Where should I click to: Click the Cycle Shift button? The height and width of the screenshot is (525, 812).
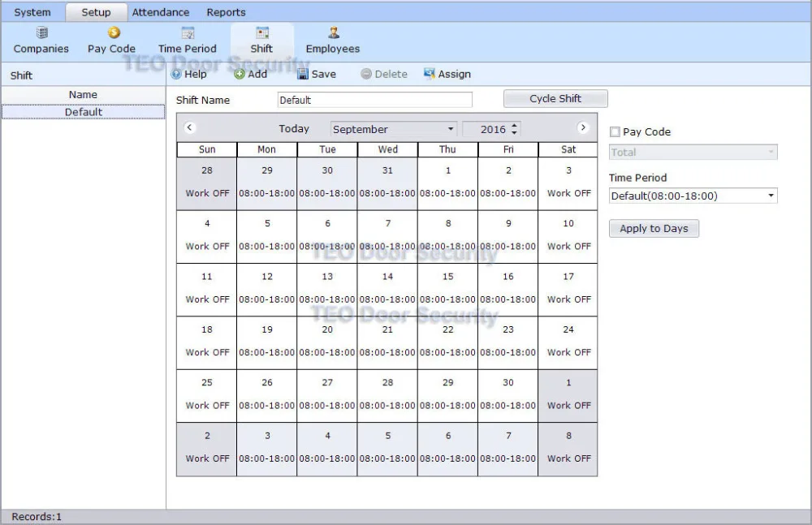[555, 98]
